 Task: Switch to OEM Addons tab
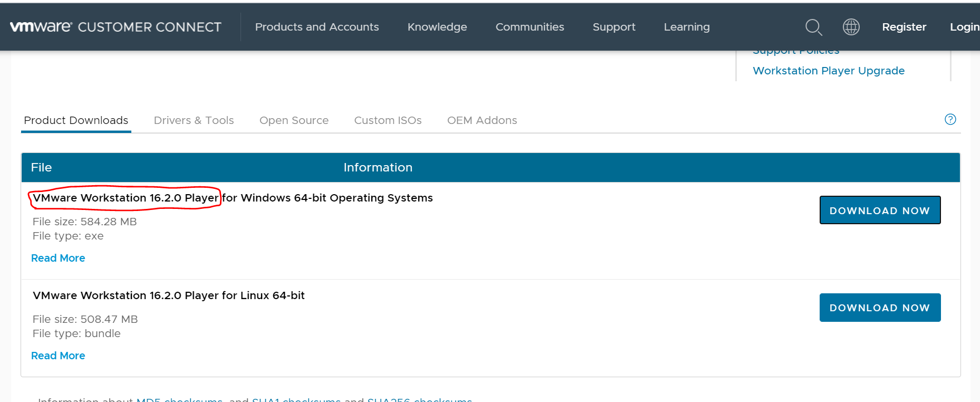click(x=482, y=120)
